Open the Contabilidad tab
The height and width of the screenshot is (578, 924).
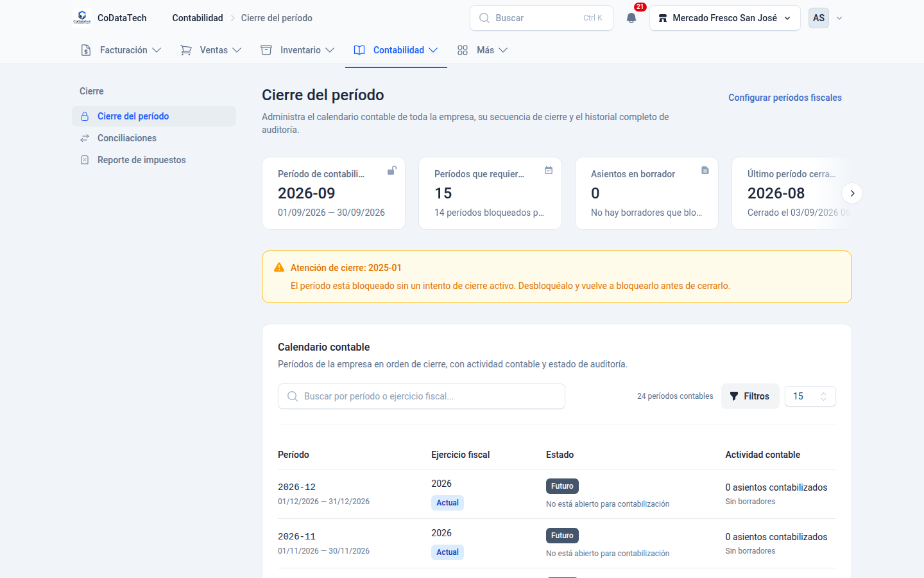click(x=396, y=50)
